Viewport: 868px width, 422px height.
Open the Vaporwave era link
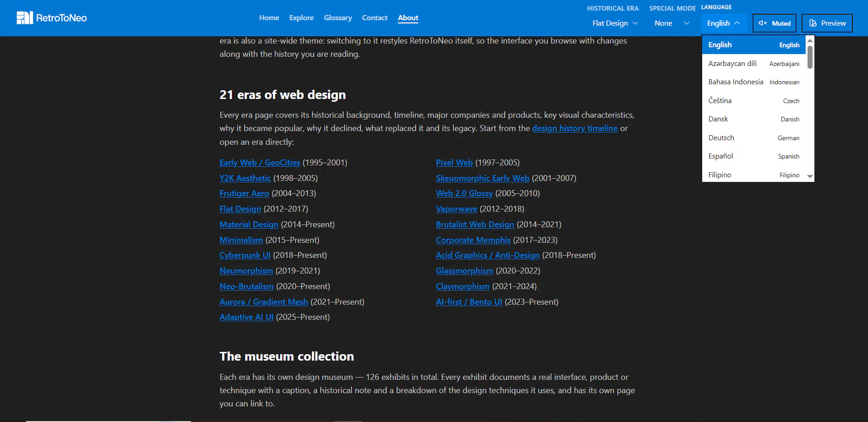point(457,209)
